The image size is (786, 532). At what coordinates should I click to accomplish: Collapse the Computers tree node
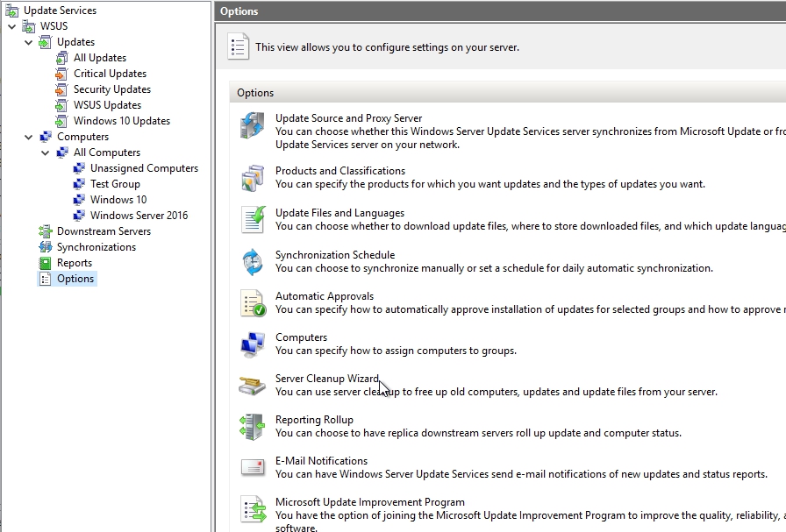29,137
